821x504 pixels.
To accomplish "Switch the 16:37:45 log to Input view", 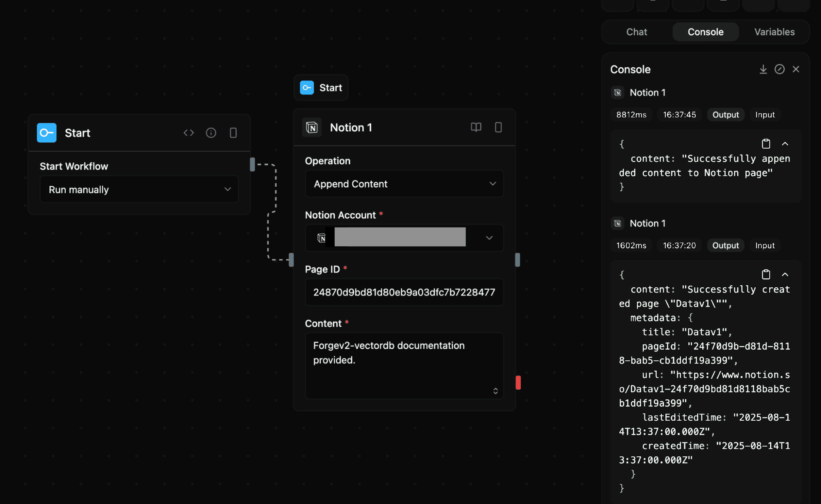I will [x=765, y=115].
